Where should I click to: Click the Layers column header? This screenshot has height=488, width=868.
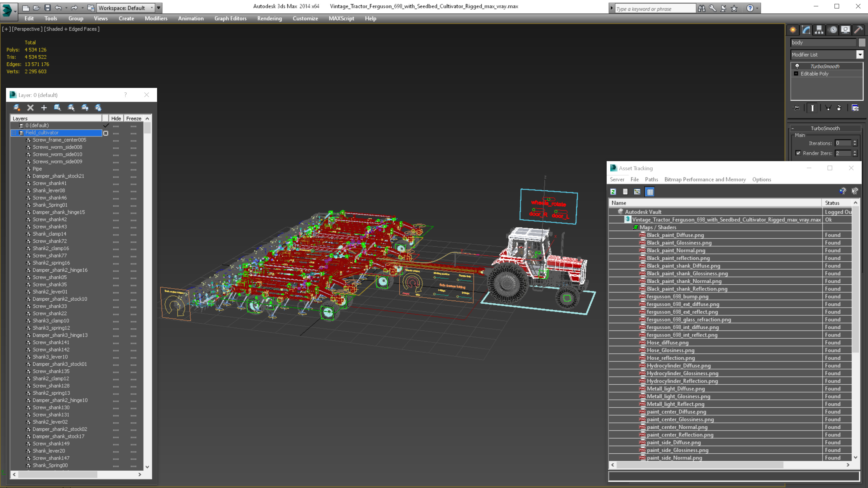pos(56,119)
